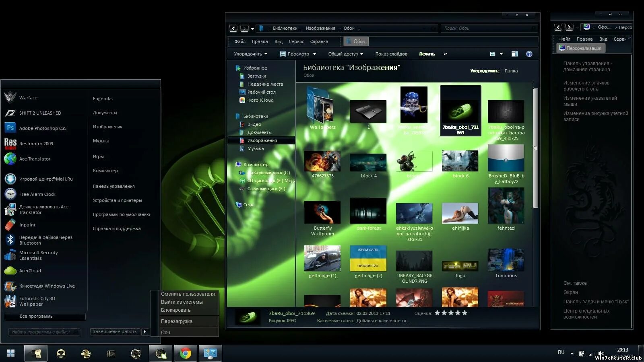Image resolution: width=644 pixels, height=362 pixels.
Task: Open the Упорядочить dropdown
Action: tap(250, 54)
